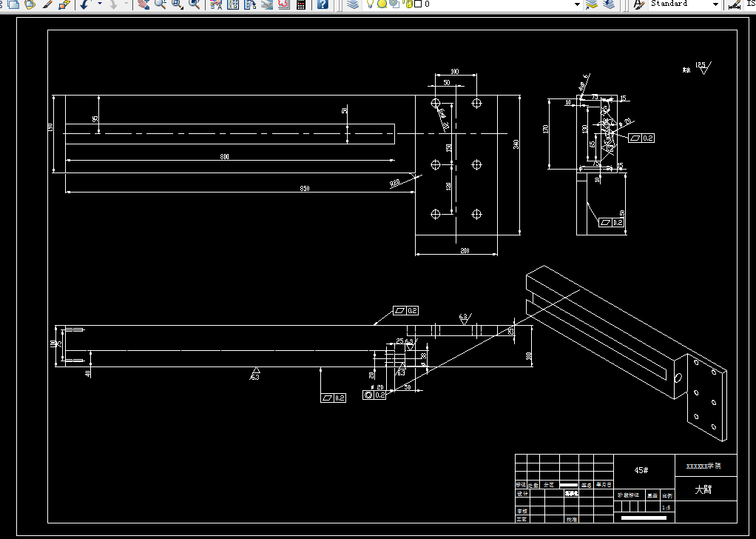Activate the Pan realtime hand tool

pos(143,4)
